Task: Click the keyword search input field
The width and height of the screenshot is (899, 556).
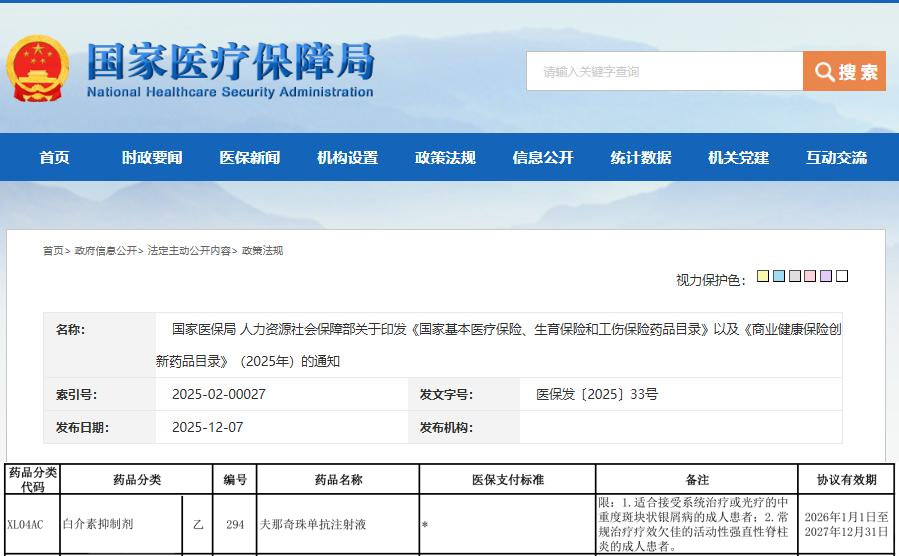Action: pyautogui.click(x=665, y=72)
